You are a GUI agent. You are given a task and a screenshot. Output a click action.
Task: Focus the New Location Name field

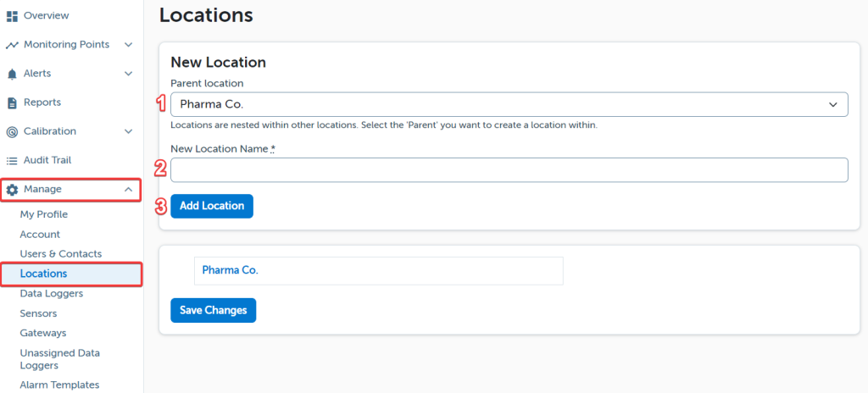coord(509,170)
